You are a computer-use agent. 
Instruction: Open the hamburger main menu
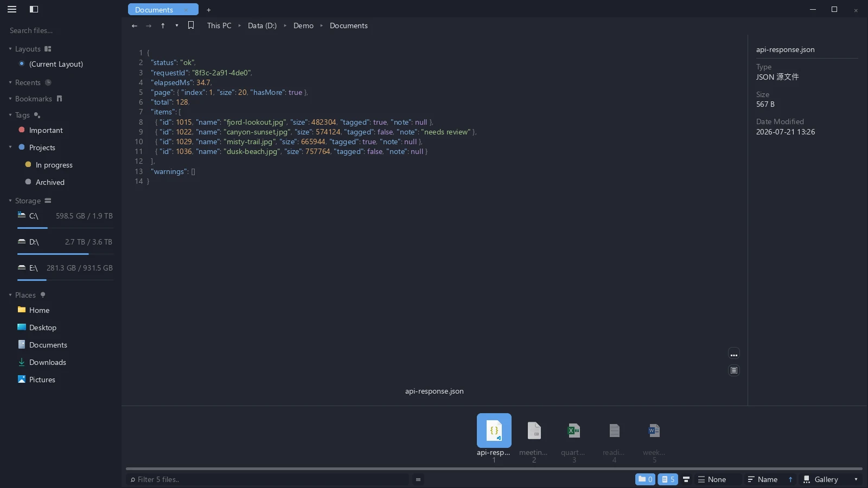[12, 9]
